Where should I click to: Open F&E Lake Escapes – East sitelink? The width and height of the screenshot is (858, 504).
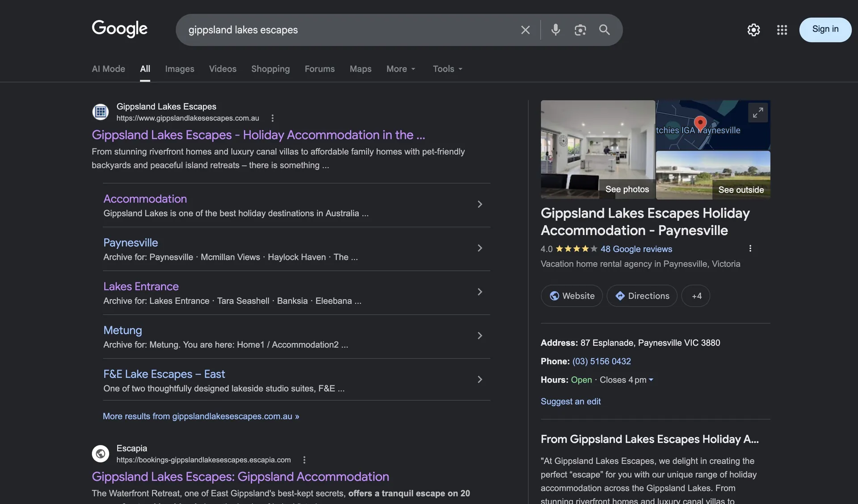164,374
